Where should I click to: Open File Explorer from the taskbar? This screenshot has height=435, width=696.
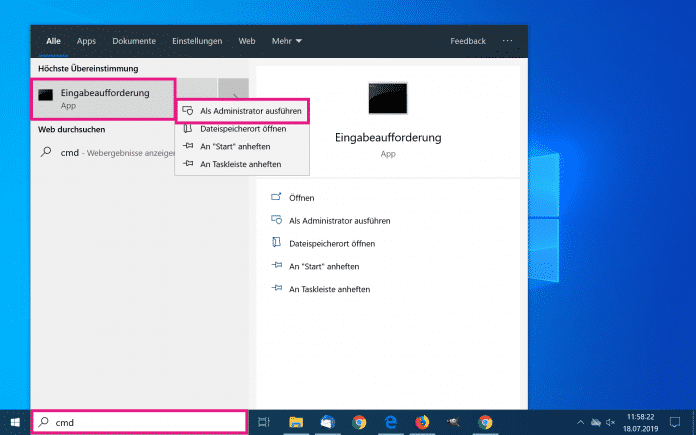pyautogui.click(x=297, y=422)
